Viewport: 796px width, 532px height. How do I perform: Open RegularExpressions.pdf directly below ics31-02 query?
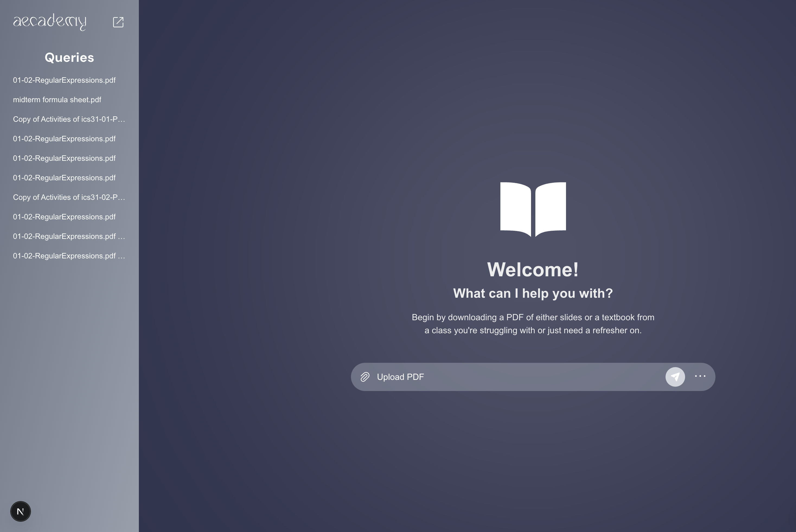point(64,217)
